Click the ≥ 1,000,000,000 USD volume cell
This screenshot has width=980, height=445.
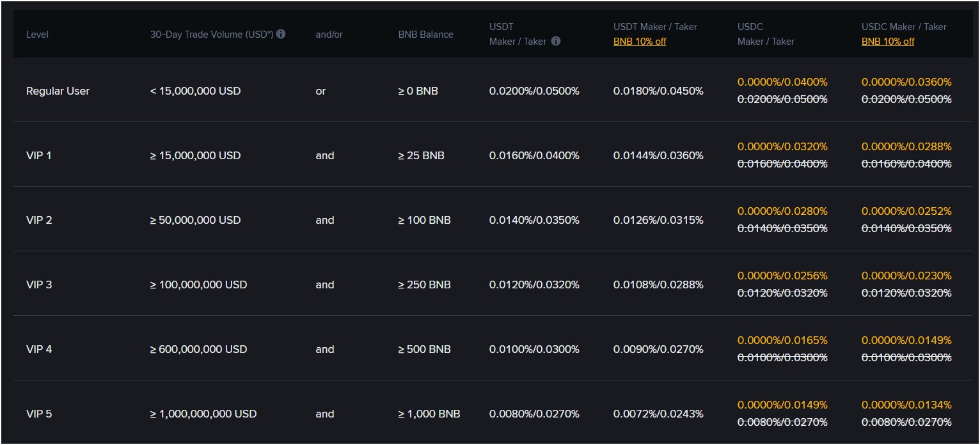pos(203,414)
